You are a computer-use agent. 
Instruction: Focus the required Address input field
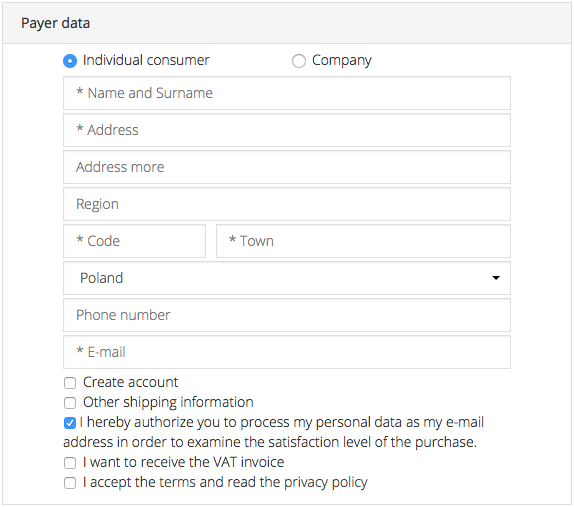tap(287, 130)
